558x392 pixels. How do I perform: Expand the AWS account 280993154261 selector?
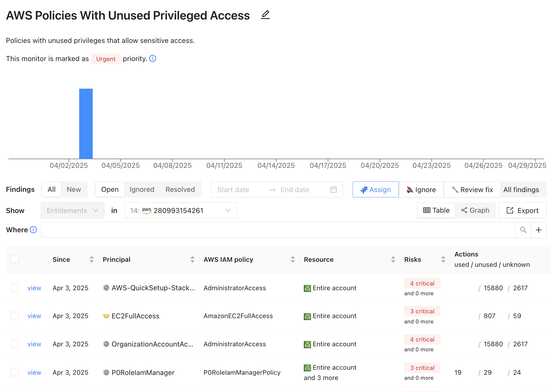pyautogui.click(x=180, y=210)
